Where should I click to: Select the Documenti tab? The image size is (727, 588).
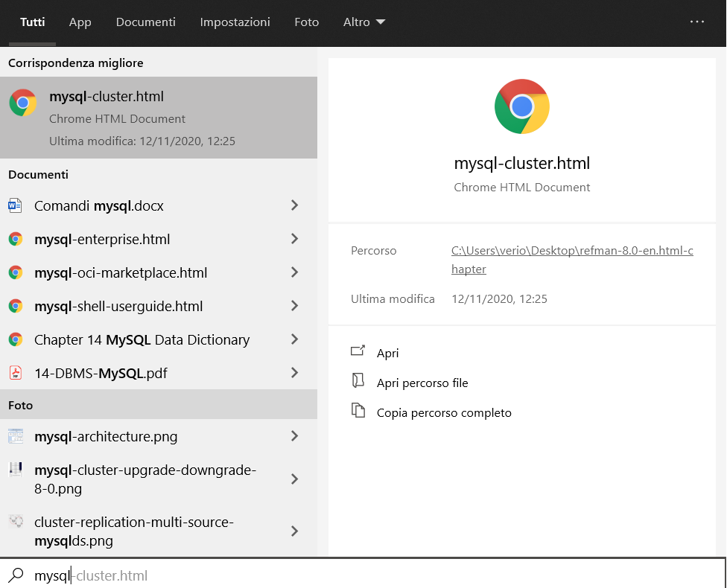(145, 22)
